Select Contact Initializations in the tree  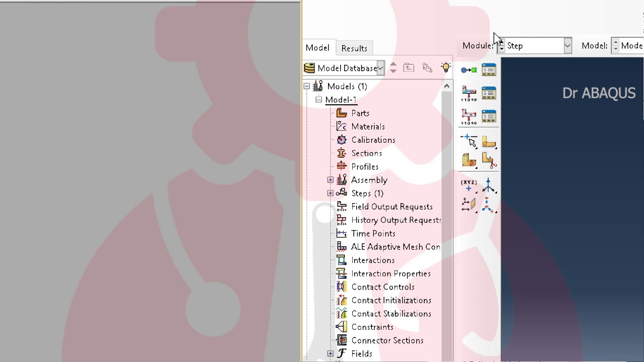[391, 300]
